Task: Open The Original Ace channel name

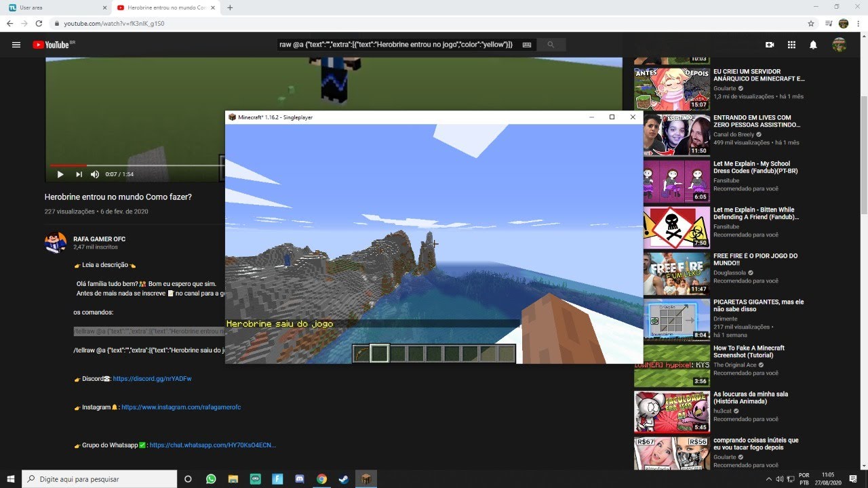Action: point(734,365)
